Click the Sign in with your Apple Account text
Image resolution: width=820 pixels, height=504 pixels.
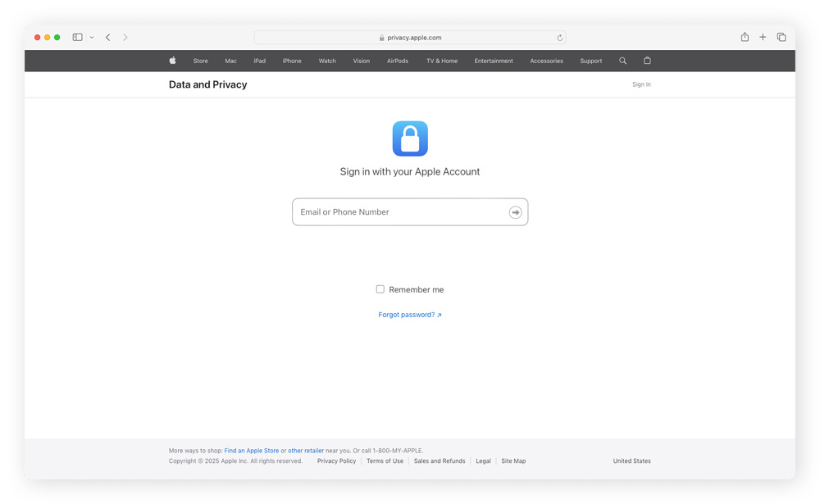tap(410, 171)
